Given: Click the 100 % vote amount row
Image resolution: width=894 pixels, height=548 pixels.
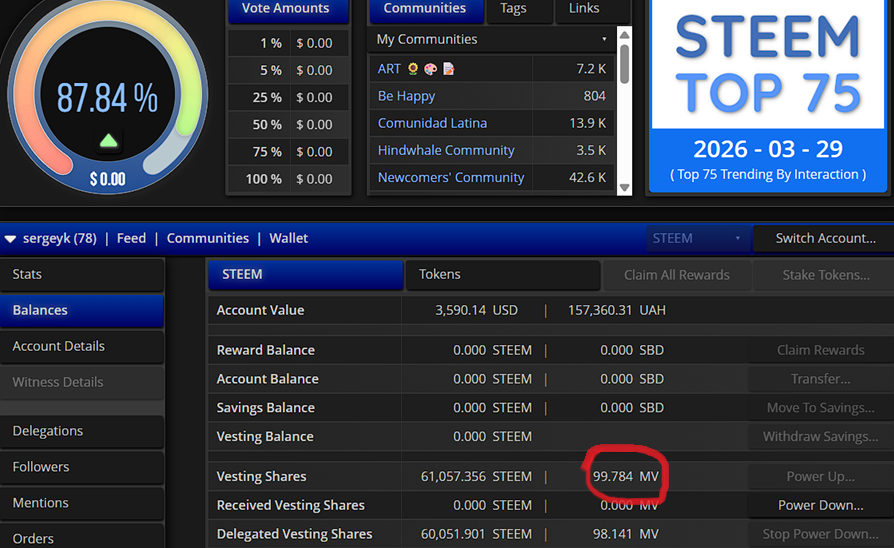Looking at the screenshot, I should pyautogui.click(x=288, y=179).
